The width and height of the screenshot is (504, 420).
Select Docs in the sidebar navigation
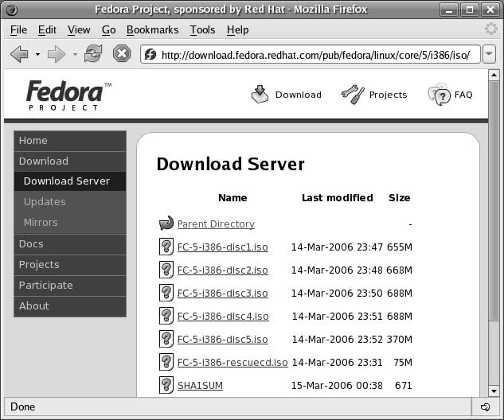[70, 244]
